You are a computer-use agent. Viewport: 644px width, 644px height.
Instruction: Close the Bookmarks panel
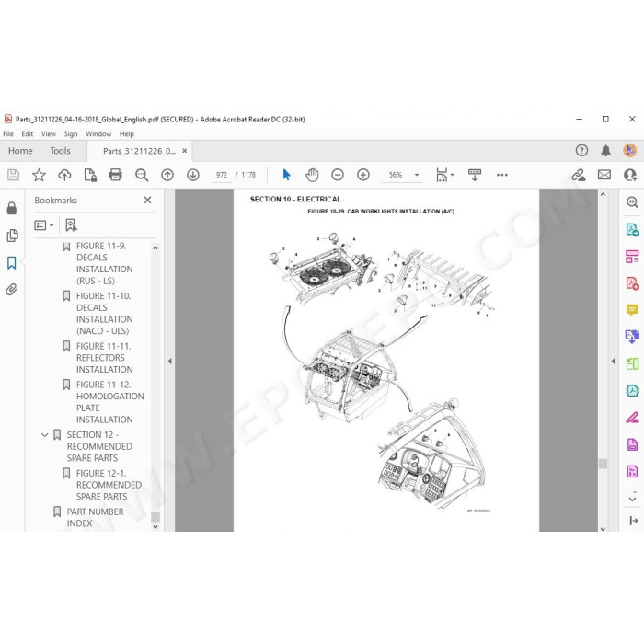coord(147,200)
